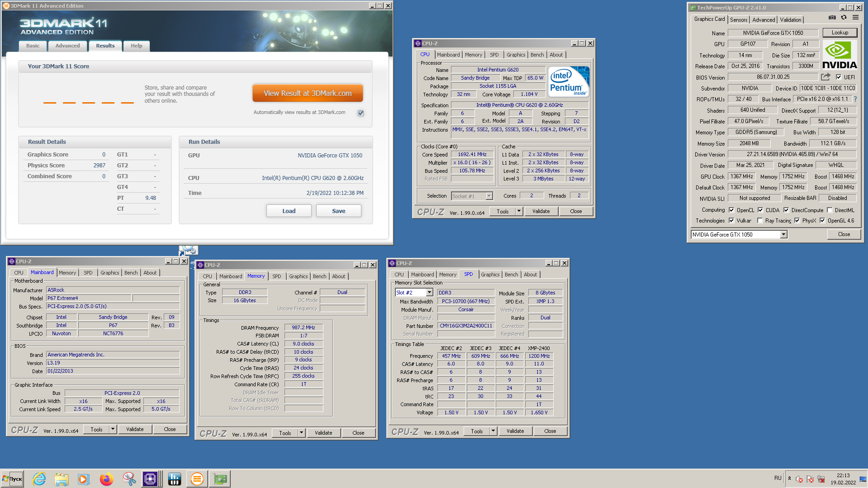Click CPU-Z title icon in Mainboard window
The height and width of the screenshot is (488, 868).
click(x=12, y=261)
